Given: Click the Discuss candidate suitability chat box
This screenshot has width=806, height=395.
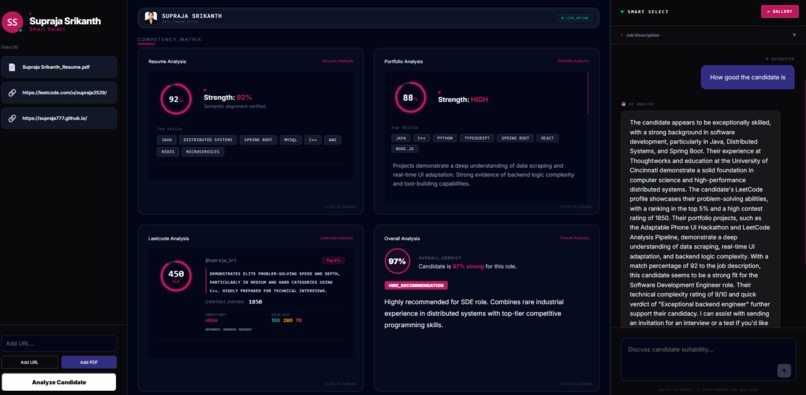Looking at the screenshot, I should [x=708, y=359].
